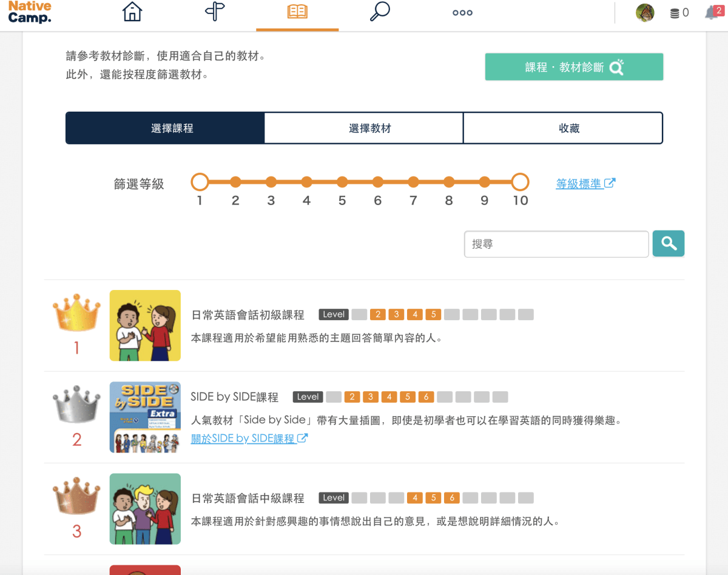The height and width of the screenshot is (575, 728).
Task: Click description starting 人氣教材「Side by Side」
Action: (406, 420)
